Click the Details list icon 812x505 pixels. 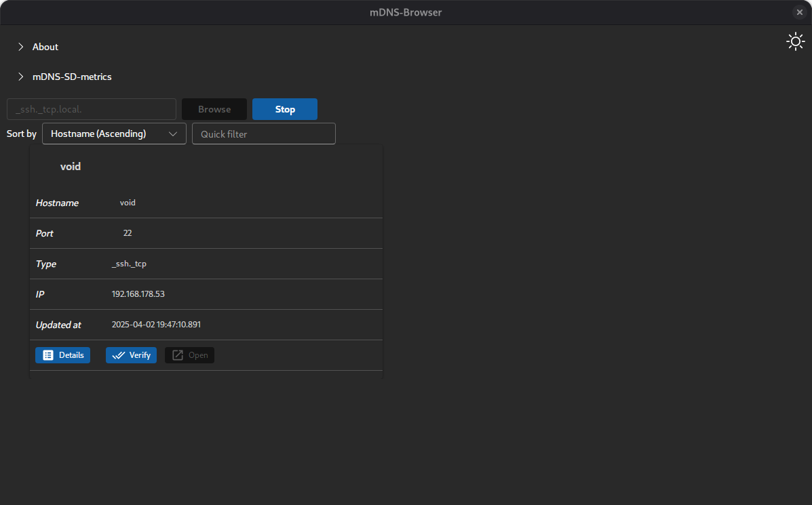click(x=48, y=355)
